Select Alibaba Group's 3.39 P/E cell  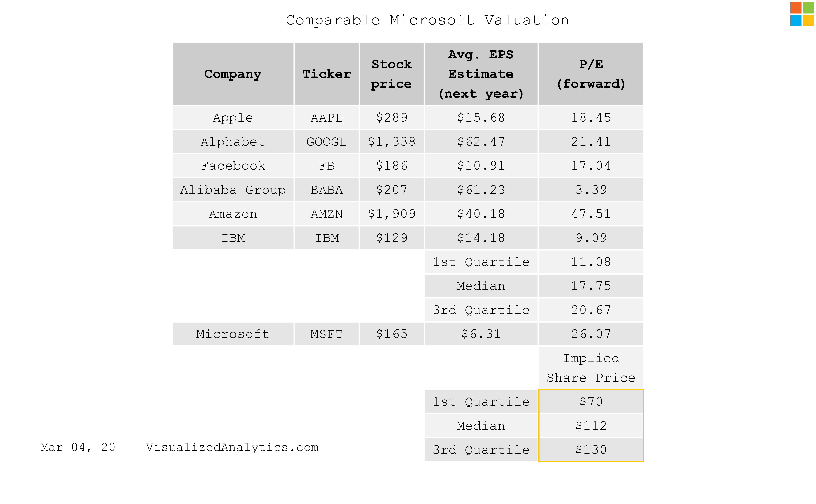tap(591, 190)
